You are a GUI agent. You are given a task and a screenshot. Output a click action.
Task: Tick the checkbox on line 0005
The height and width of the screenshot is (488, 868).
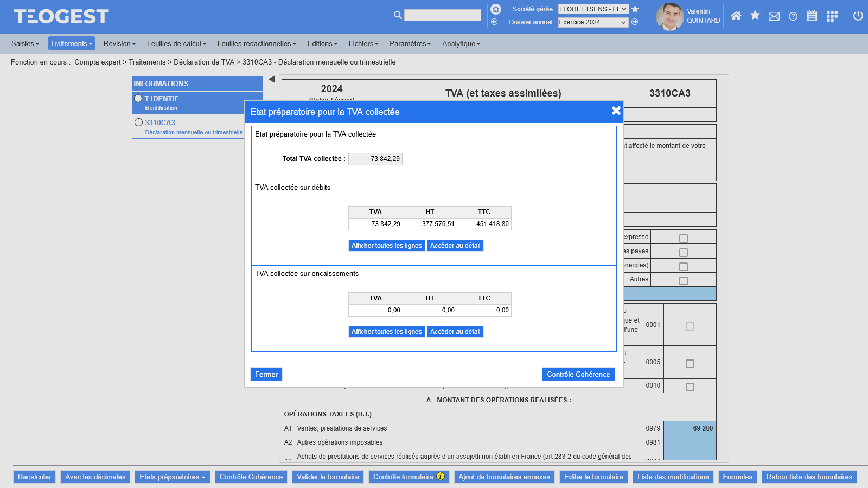pyautogui.click(x=690, y=364)
